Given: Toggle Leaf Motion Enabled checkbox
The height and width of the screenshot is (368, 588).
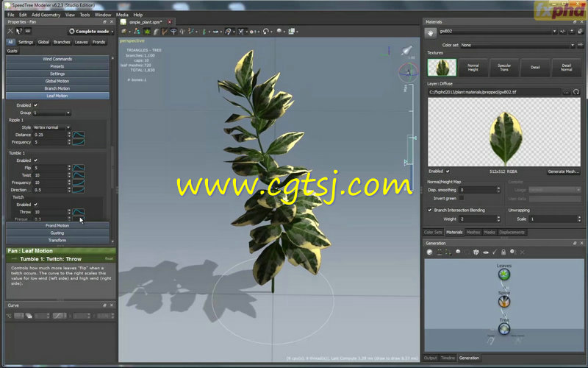Looking at the screenshot, I should tap(35, 105).
